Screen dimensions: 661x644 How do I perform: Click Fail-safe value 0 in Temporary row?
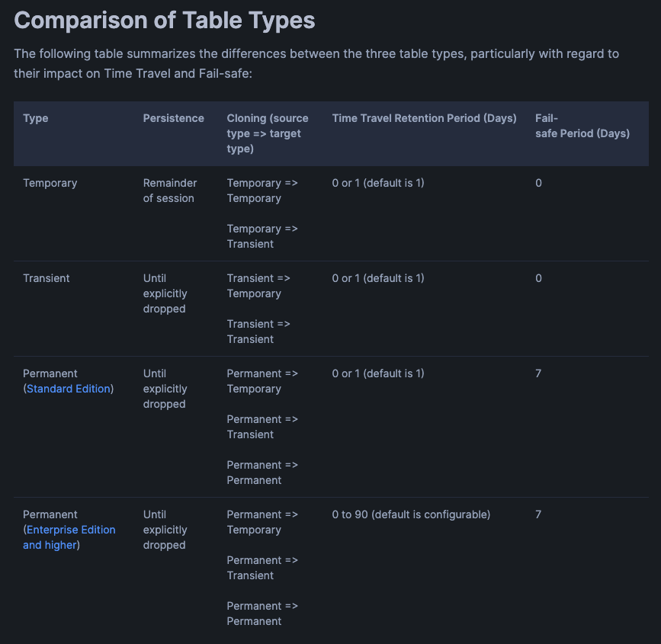tap(538, 183)
